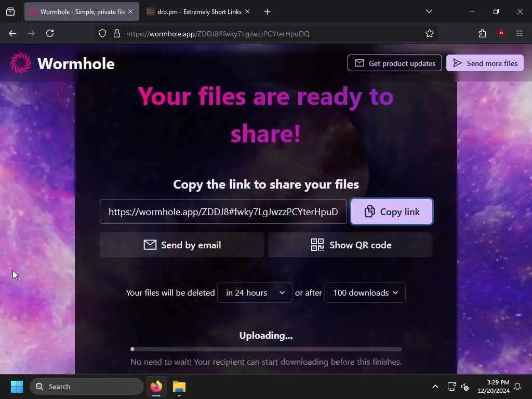The height and width of the screenshot is (399, 532).
Task: Click the browser forward arrow
Action: [x=31, y=33]
